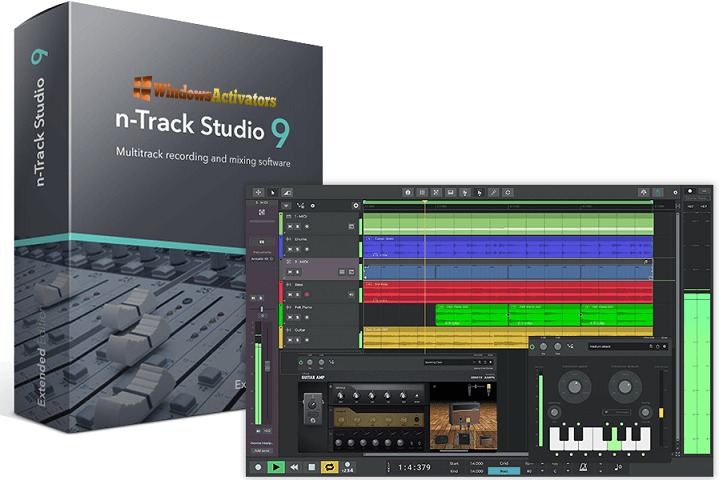Open track list gear settings icon
Image resolution: width=727 pixels, height=480 pixels.
(x=356, y=205)
